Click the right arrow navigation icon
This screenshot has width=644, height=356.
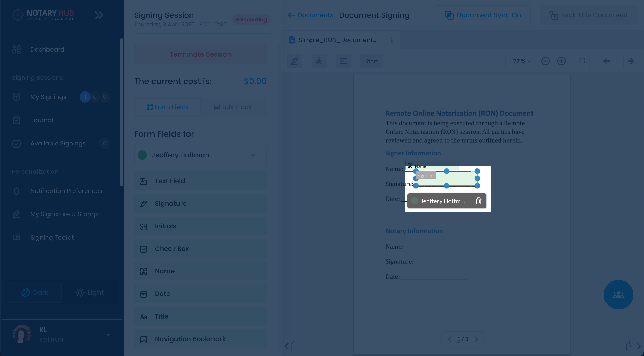point(631,61)
